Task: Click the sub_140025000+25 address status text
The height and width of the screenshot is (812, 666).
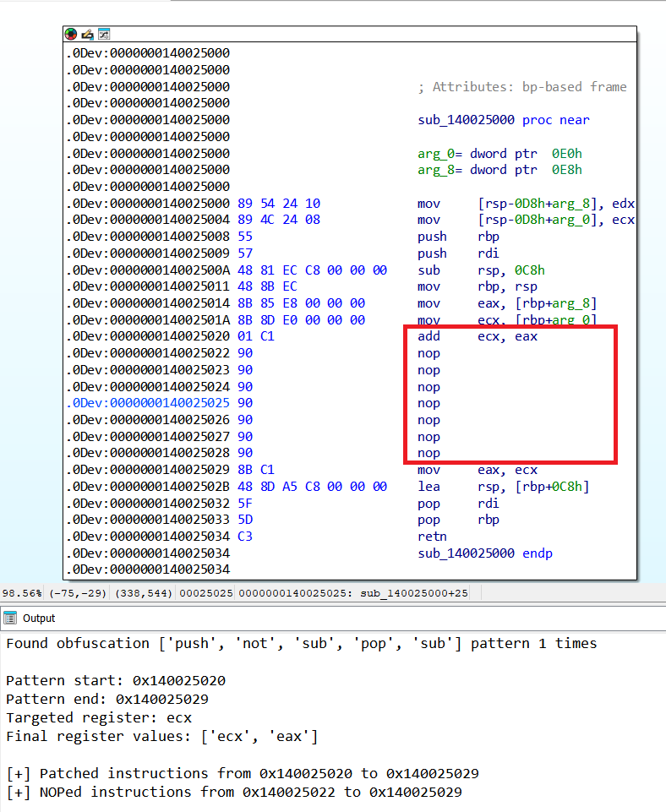Action: 414,593
